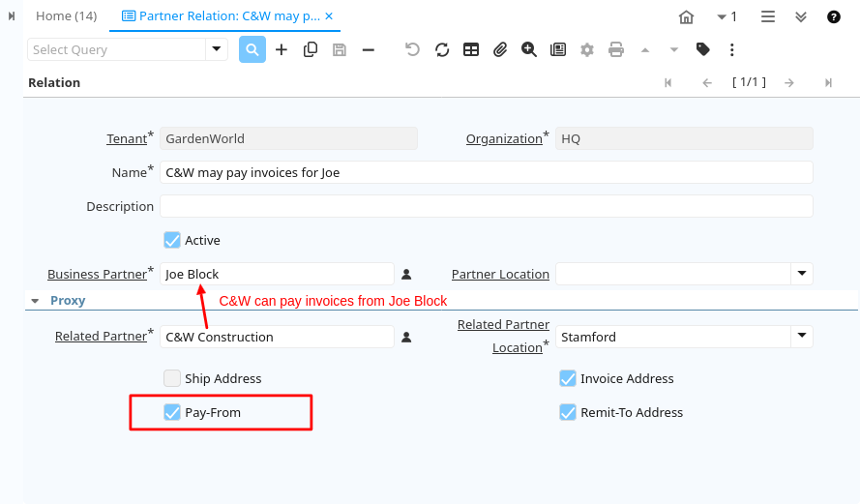This screenshot has width=860, height=504.
Task: Open the Partner Location dropdown
Action: (802, 274)
